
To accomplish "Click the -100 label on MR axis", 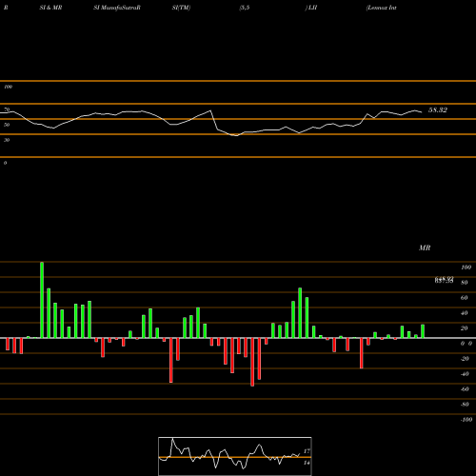I will click(x=466, y=420).
